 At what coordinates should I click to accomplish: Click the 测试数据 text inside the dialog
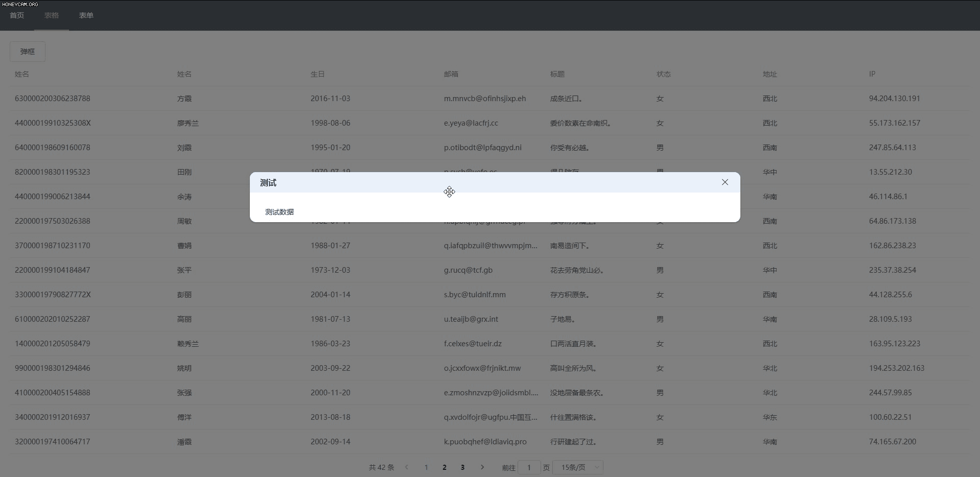pyautogui.click(x=279, y=212)
